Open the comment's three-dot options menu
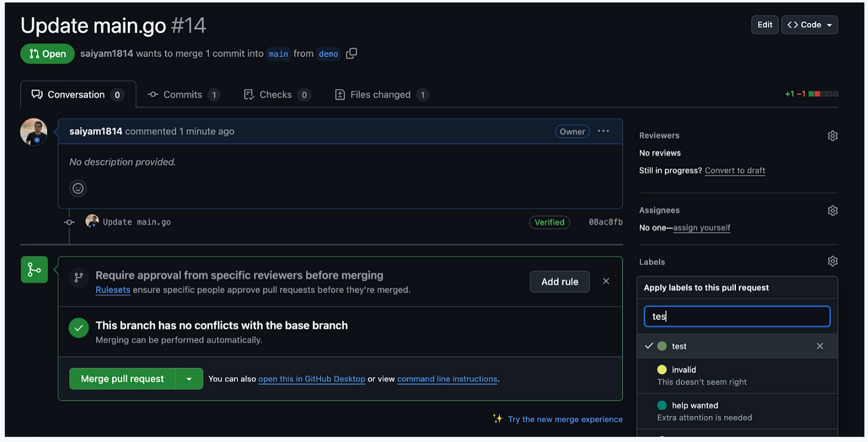This screenshot has width=868, height=442. [x=603, y=131]
